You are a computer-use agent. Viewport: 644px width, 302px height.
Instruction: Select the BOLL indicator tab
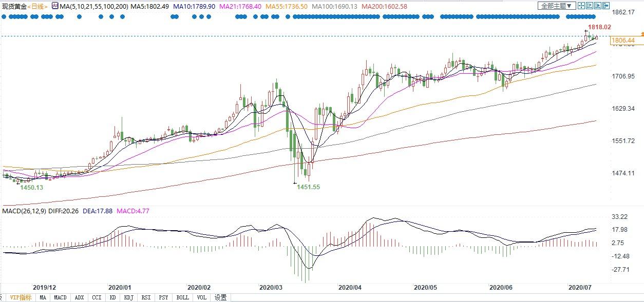(x=182, y=297)
